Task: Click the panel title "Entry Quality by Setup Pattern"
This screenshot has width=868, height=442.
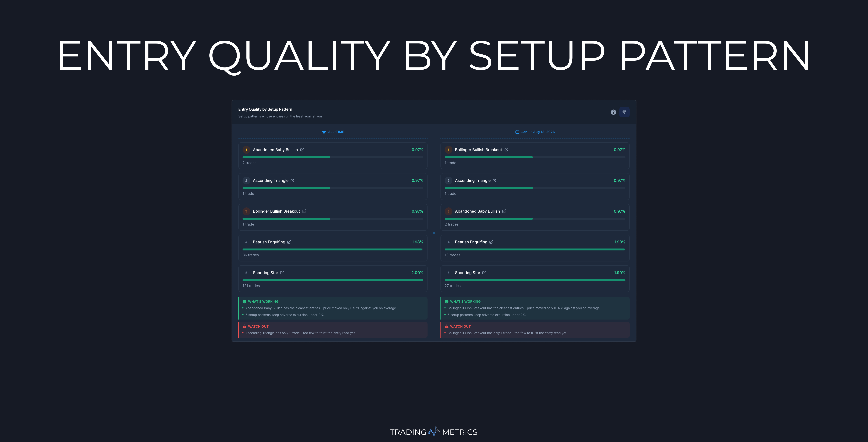Action: coord(265,109)
